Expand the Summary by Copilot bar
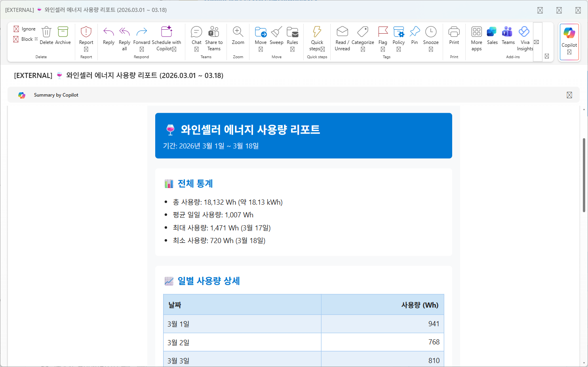Screen dimensions: 588x367 569,95
